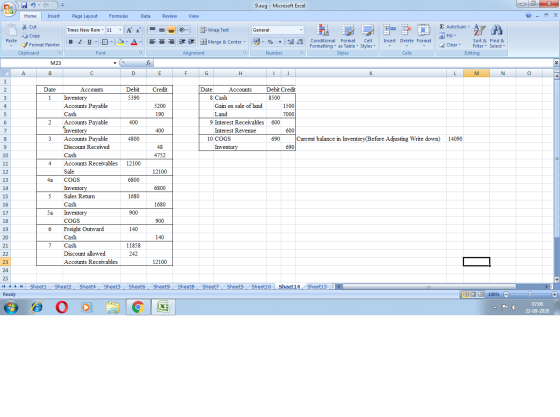The width and height of the screenshot is (560, 417).
Task: Switch to the Sheet10 tab
Action: [x=261, y=286]
